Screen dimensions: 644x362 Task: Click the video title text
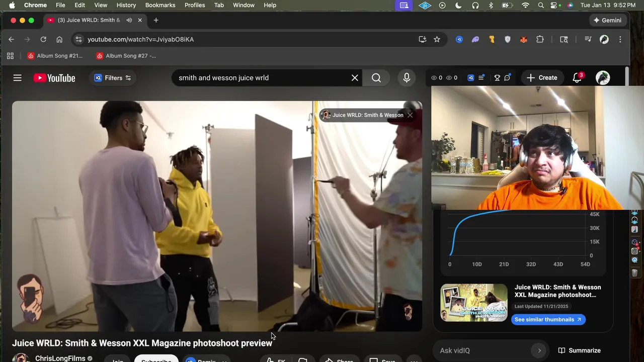click(x=142, y=343)
